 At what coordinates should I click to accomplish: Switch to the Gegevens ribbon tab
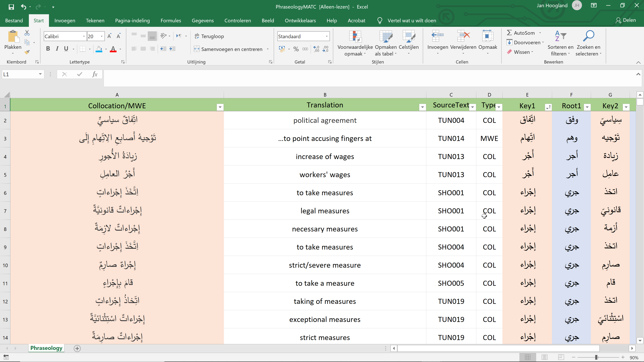coord(202,20)
